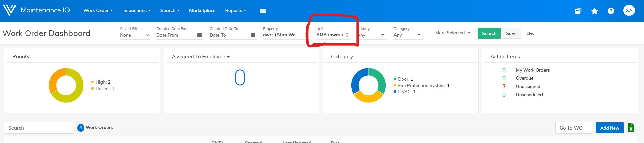Go to Marketplace
The width and height of the screenshot is (644, 143).
(202, 11)
